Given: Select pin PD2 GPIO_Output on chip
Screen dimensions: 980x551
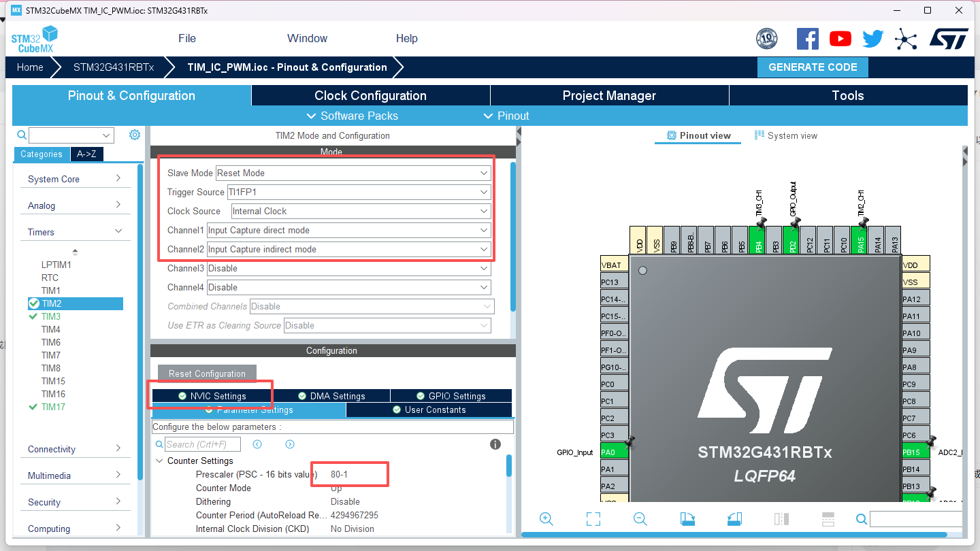Looking at the screenshot, I should pos(792,240).
